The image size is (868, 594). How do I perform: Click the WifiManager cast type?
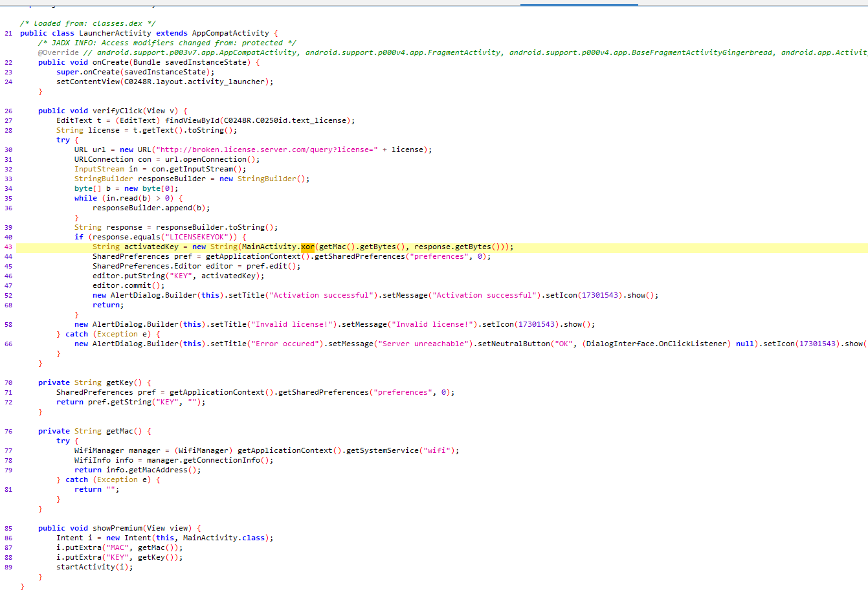tap(204, 450)
